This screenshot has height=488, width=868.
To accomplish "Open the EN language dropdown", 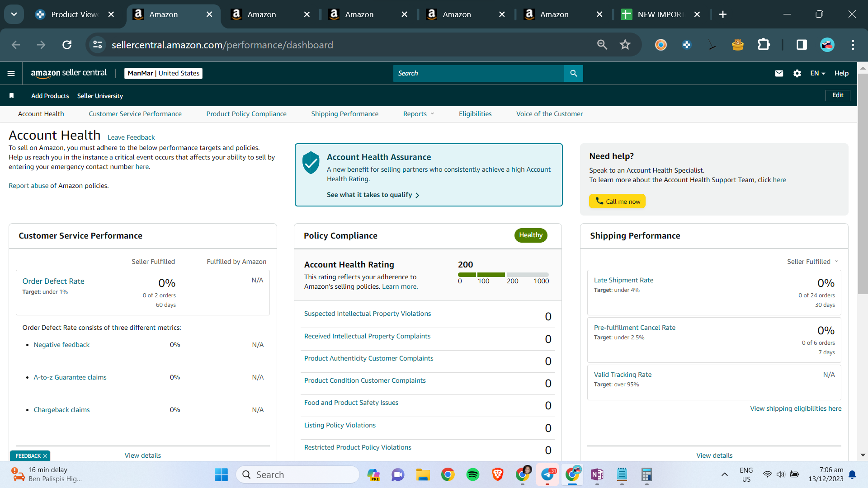I will tap(818, 73).
